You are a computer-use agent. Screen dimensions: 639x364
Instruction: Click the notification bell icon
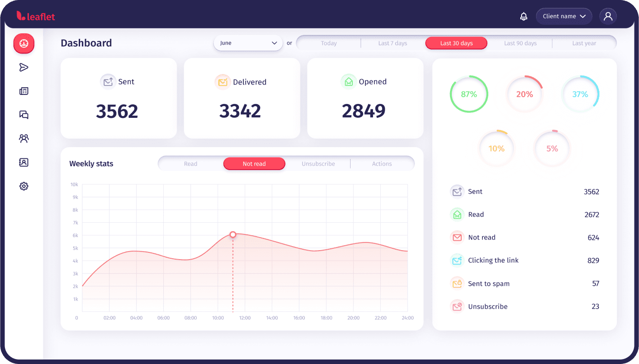[523, 17]
